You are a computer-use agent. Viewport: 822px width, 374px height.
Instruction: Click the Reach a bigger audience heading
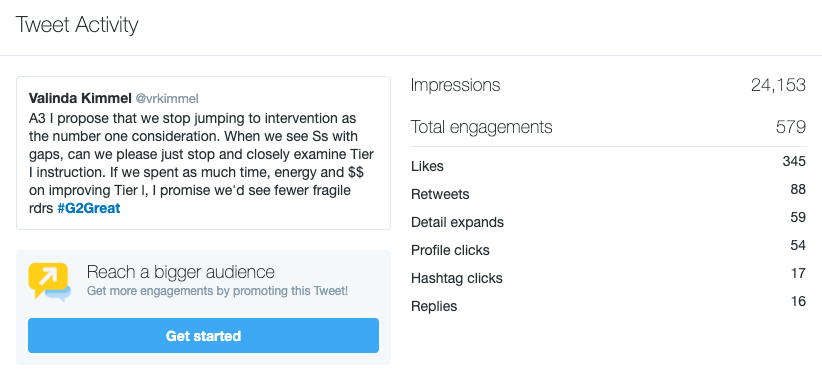tap(180, 272)
